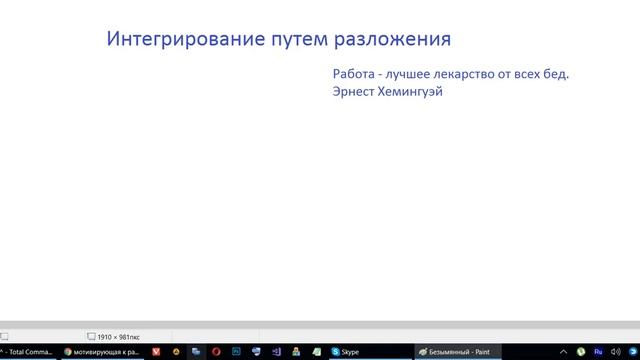This screenshot has width=640, height=360.
Task: Click heading 'Интегрирование путем разложения'
Action: 279,39
